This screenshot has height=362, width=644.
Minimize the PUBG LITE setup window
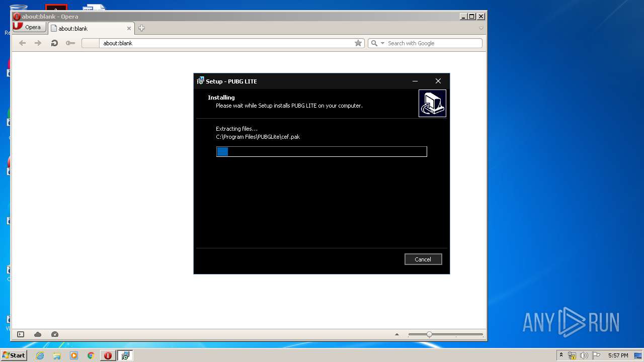pyautogui.click(x=415, y=81)
